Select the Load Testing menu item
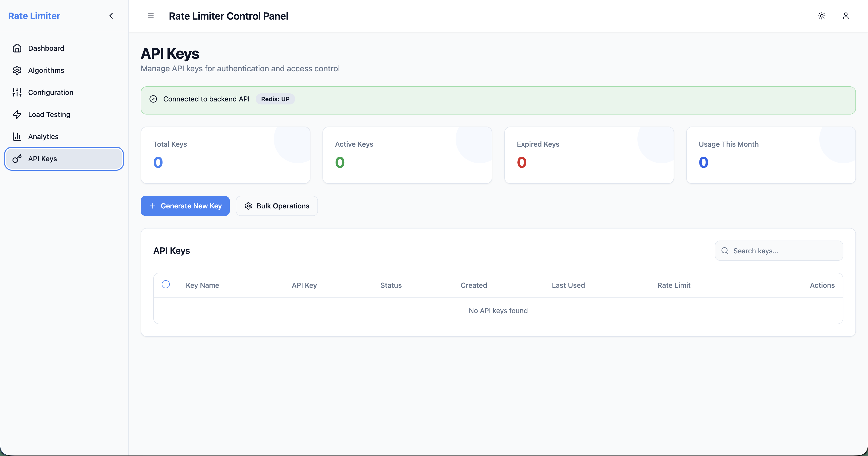 coord(64,115)
